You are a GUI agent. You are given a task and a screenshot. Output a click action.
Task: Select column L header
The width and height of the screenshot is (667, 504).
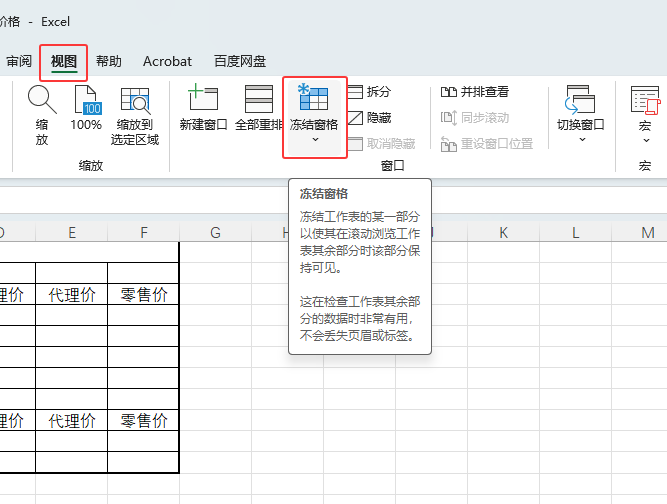[576, 233]
